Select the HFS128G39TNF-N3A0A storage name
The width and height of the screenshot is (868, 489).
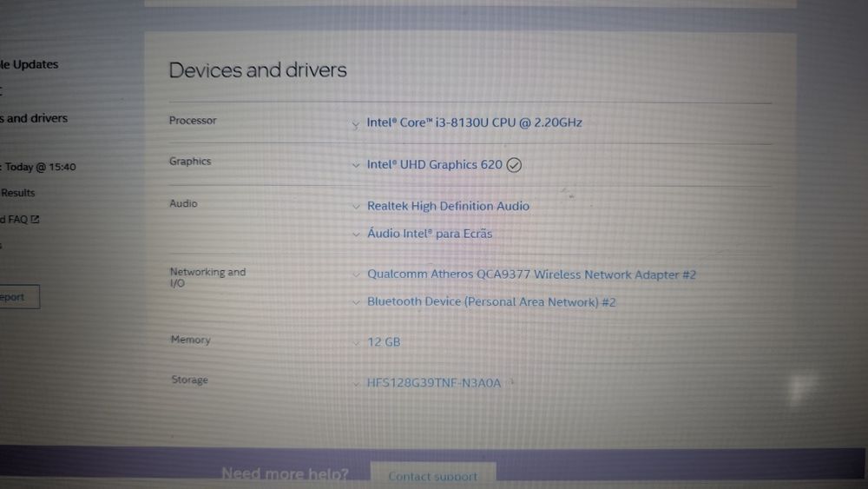(434, 383)
